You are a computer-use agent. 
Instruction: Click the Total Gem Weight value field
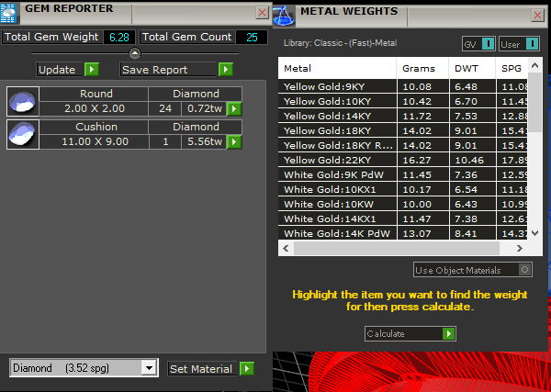[x=118, y=38]
